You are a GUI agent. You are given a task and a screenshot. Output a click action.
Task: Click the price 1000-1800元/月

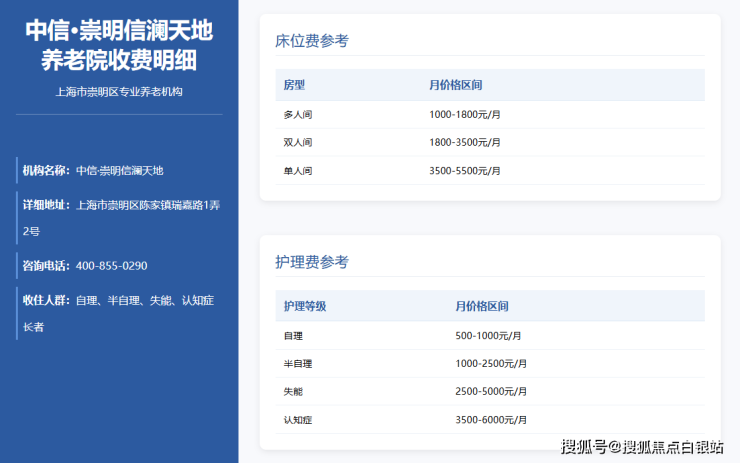(465, 115)
